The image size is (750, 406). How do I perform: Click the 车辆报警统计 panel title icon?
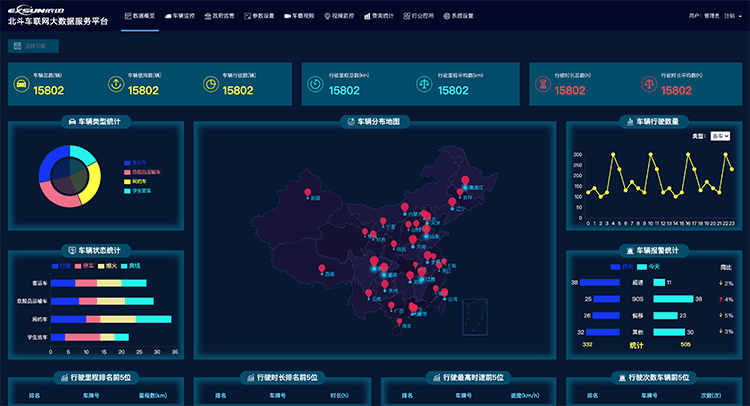[x=630, y=251]
